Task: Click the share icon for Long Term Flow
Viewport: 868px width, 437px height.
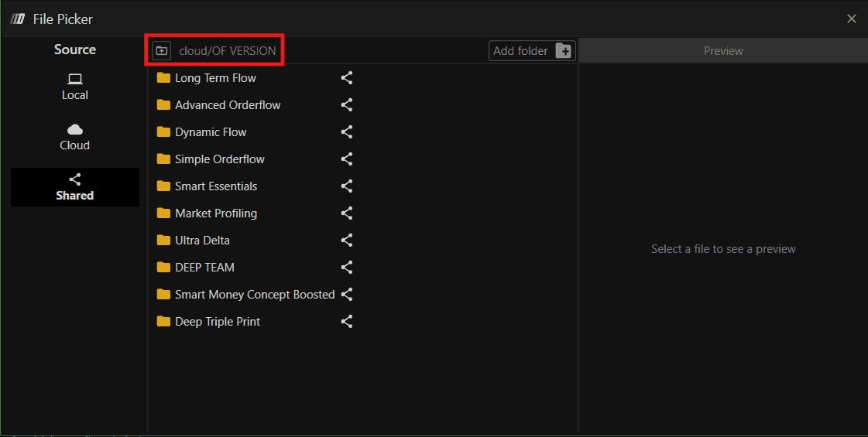Action: [x=347, y=78]
